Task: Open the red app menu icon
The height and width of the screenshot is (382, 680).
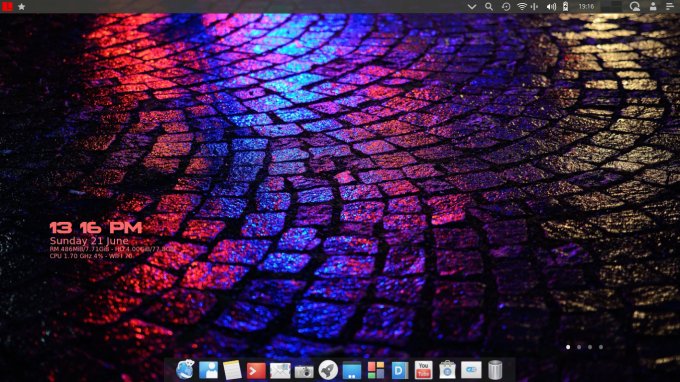Action: [7, 6]
